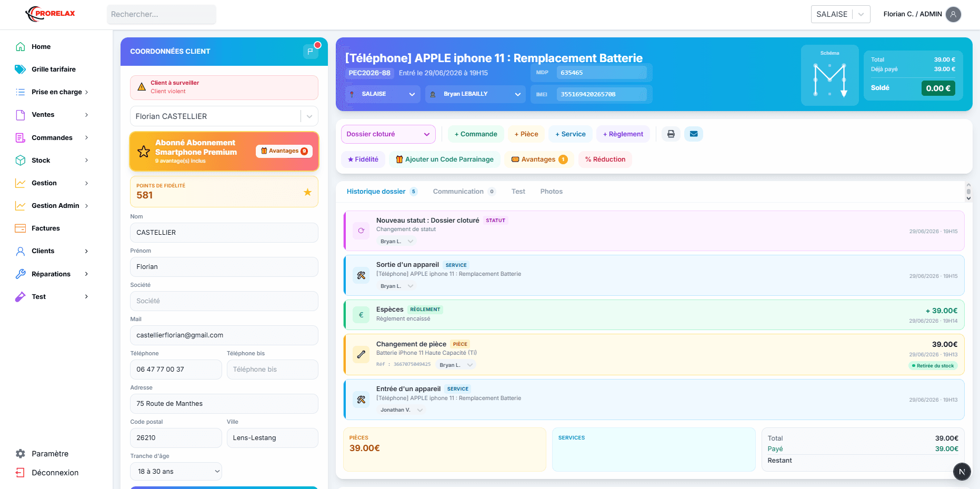The width and height of the screenshot is (980, 489).
Task: Switch to the Communication tab
Action: pos(464,192)
